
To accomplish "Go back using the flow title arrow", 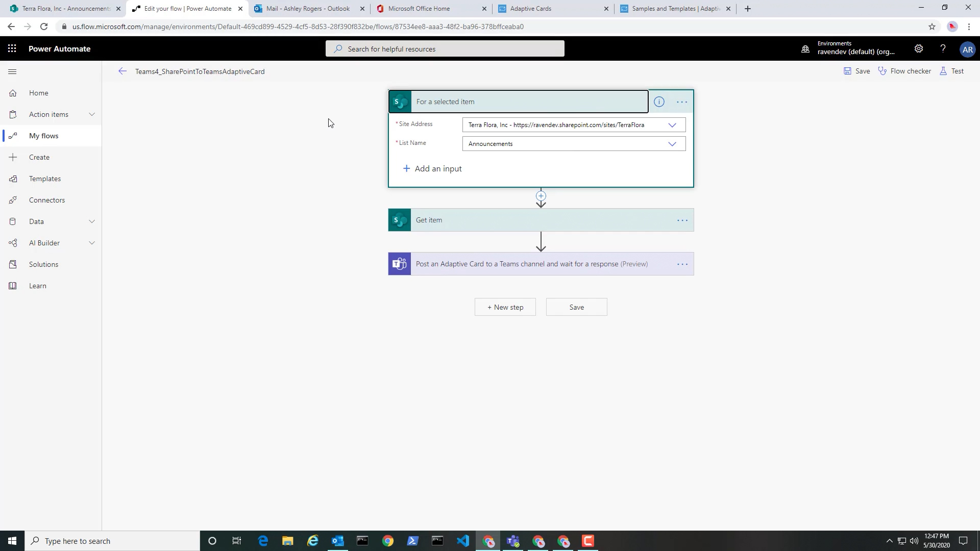I will pyautogui.click(x=122, y=71).
